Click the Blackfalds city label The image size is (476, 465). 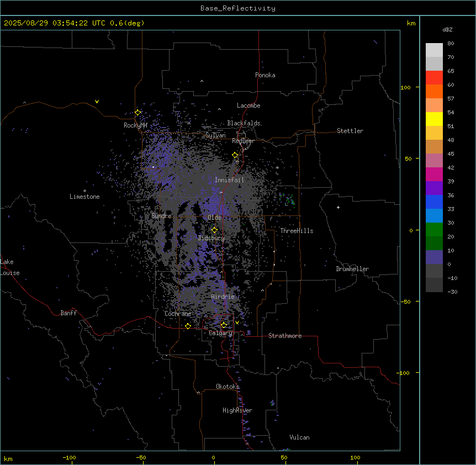pyautogui.click(x=244, y=123)
